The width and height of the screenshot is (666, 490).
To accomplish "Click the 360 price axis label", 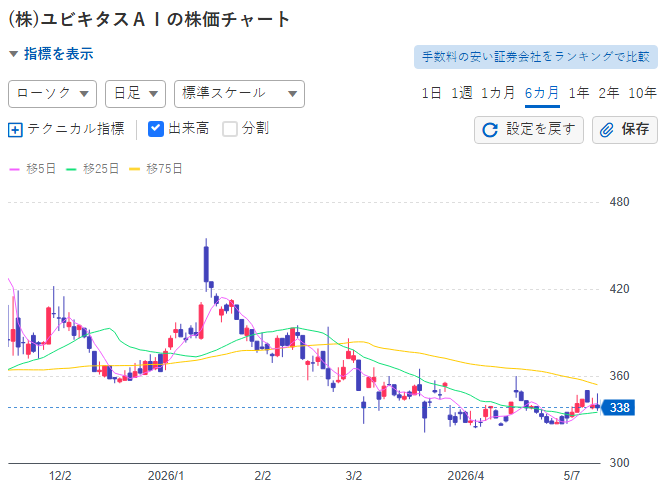I will (x=619, y=376).
